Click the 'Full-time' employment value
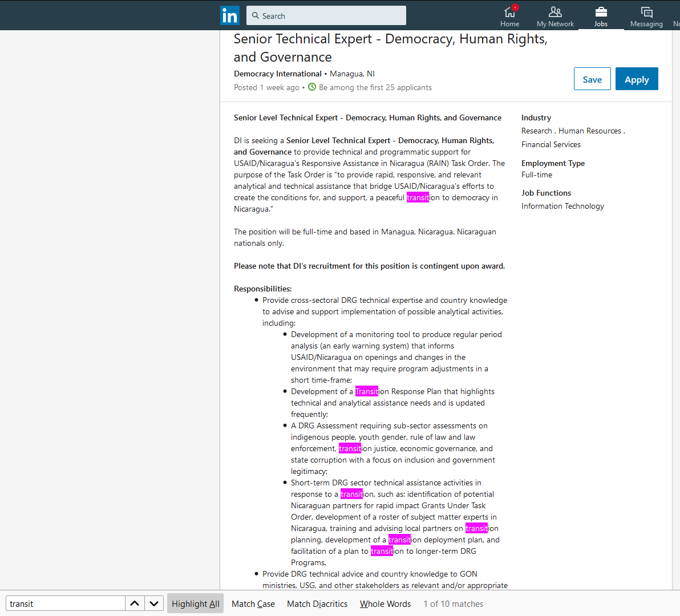Viewport: 680px width, 616px height. pyautogui.click(x=537, y=175)
